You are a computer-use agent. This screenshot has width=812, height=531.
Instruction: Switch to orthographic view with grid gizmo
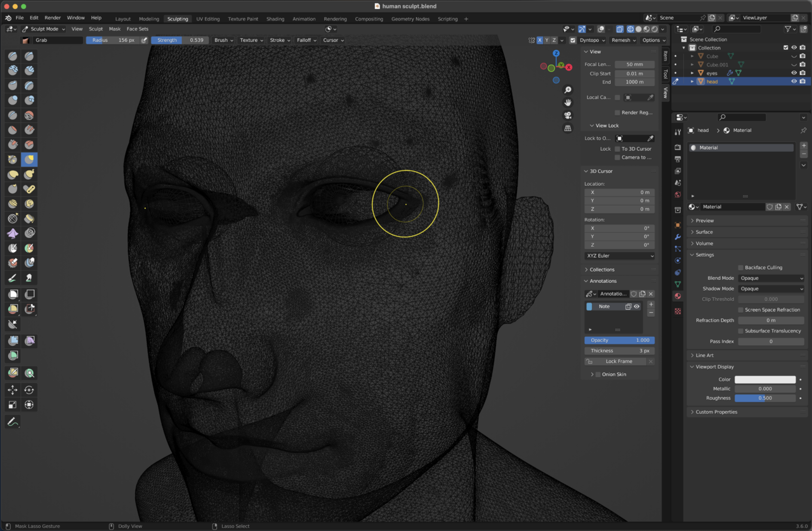click(x=568, y=128)
